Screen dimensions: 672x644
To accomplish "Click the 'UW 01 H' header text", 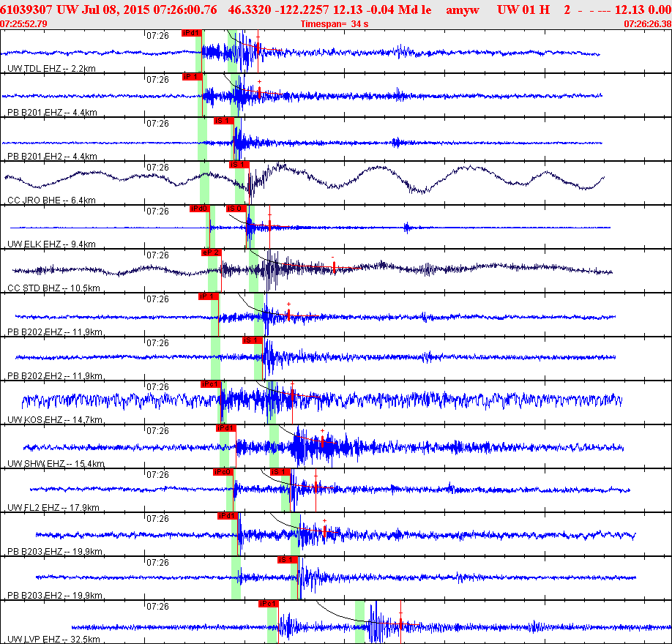I will click(523, 10).
